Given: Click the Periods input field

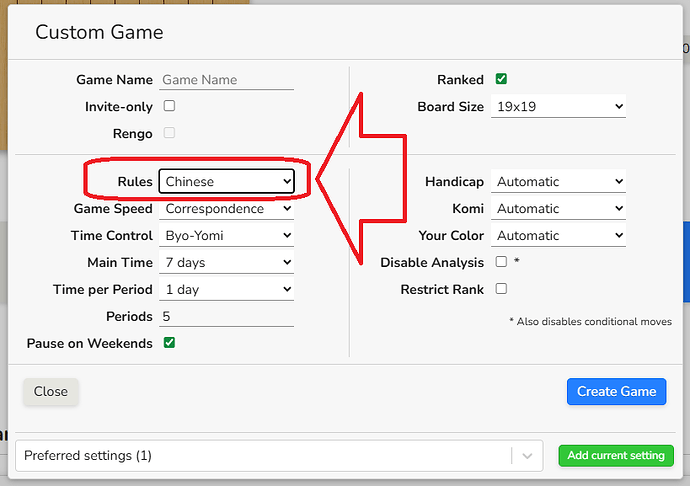Looking at the screenshot, I should [226, 317].
